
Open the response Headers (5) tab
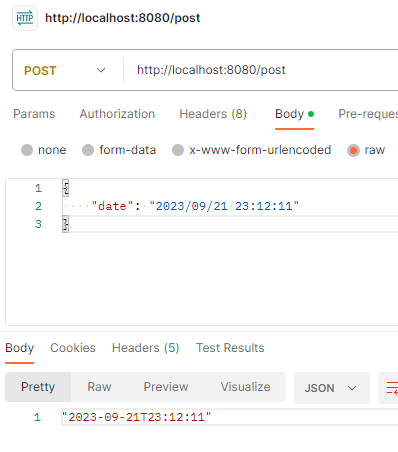(145, 348)
